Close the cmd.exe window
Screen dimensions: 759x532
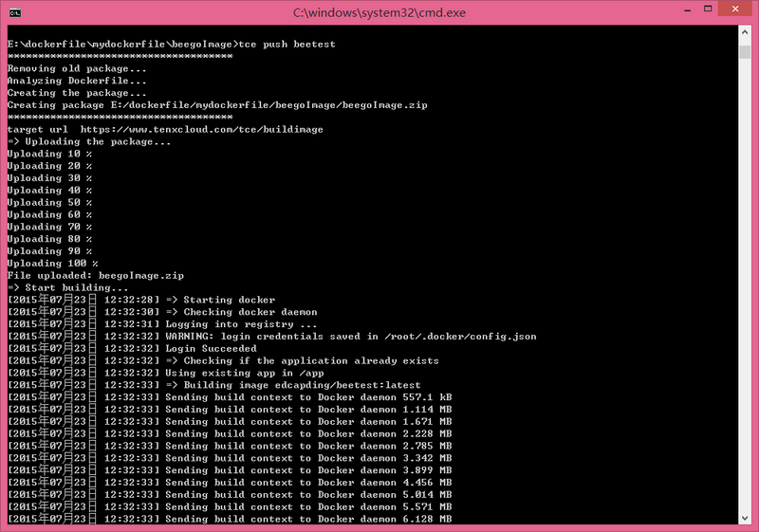point(734,9)
